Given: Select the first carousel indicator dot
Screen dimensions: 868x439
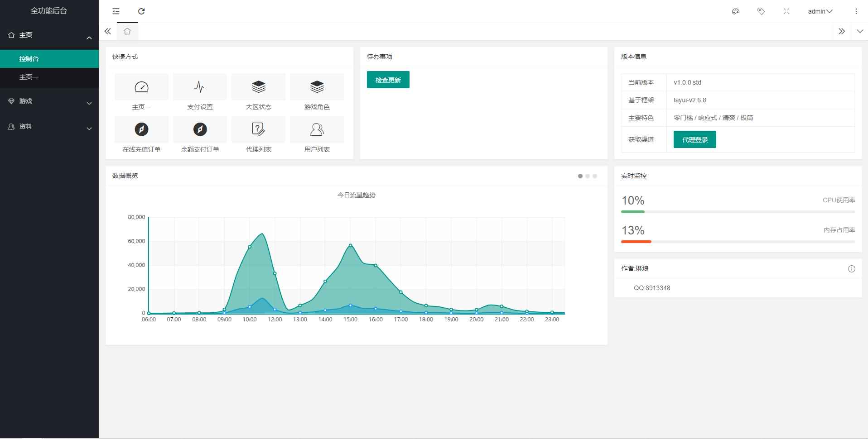Looking at the screenshot, I should coord(580,176).
